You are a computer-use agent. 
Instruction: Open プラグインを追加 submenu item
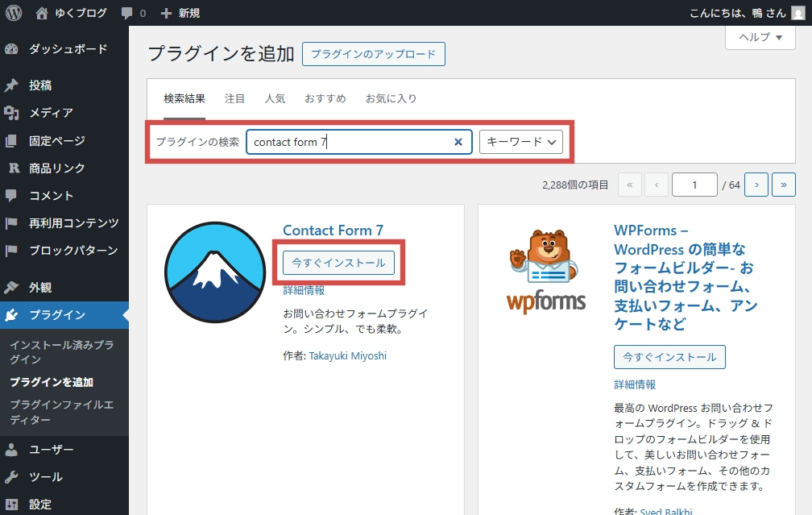52,382
